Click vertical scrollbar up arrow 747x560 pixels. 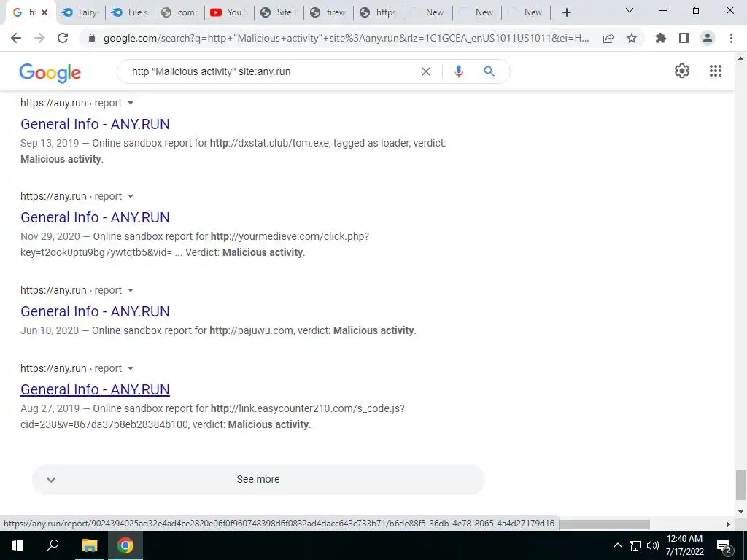[741, 58]
